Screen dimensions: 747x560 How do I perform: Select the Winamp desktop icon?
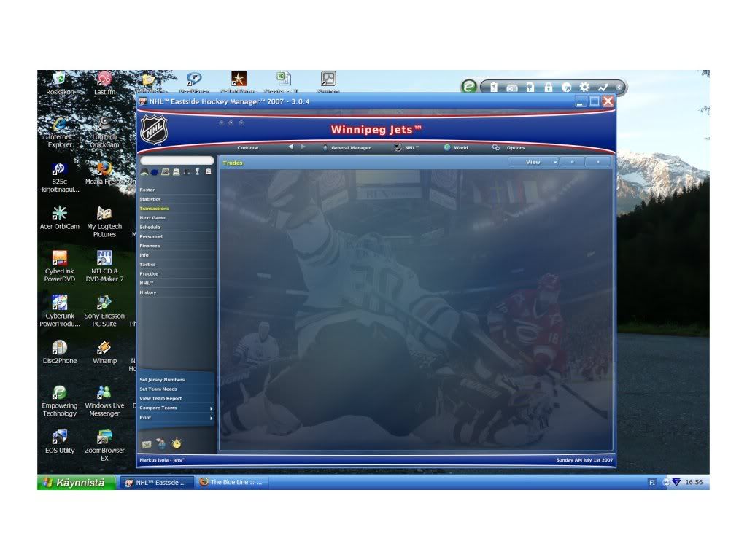click(104, 352)
